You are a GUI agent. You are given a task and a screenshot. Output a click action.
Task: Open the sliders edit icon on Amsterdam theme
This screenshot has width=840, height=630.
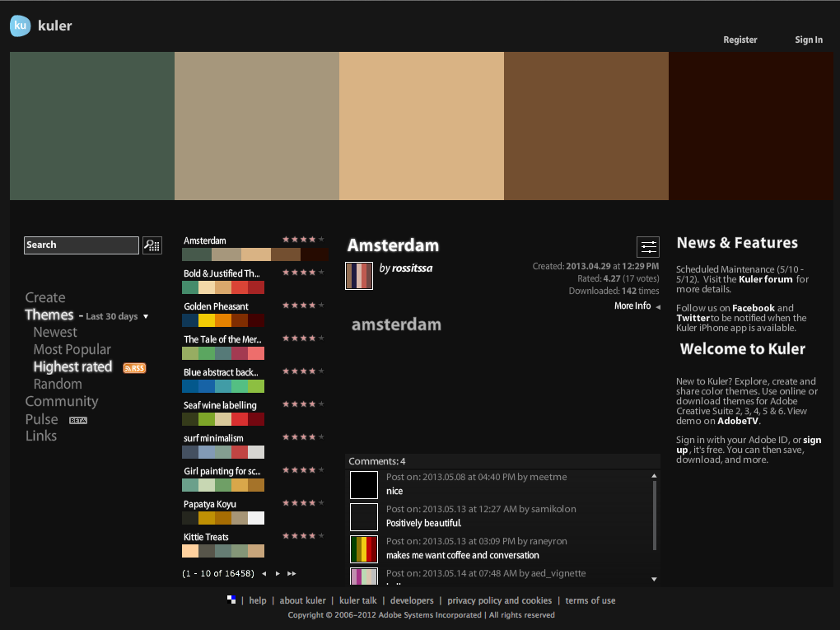point(648,246)
